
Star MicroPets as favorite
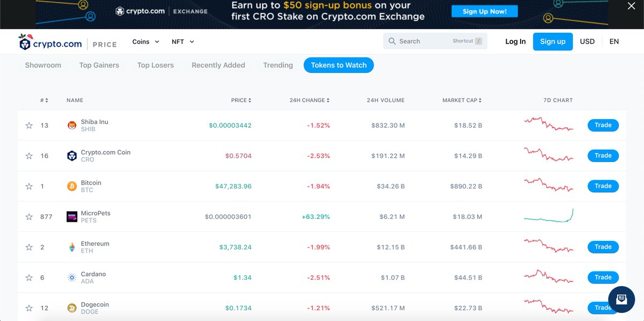[x=29, y=217]
